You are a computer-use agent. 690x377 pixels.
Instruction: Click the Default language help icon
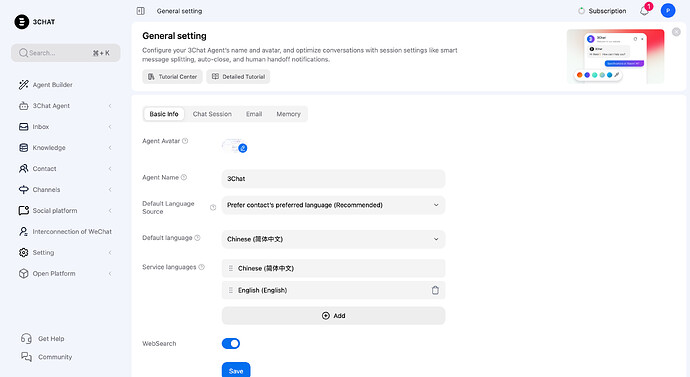[x=198, y=238]
